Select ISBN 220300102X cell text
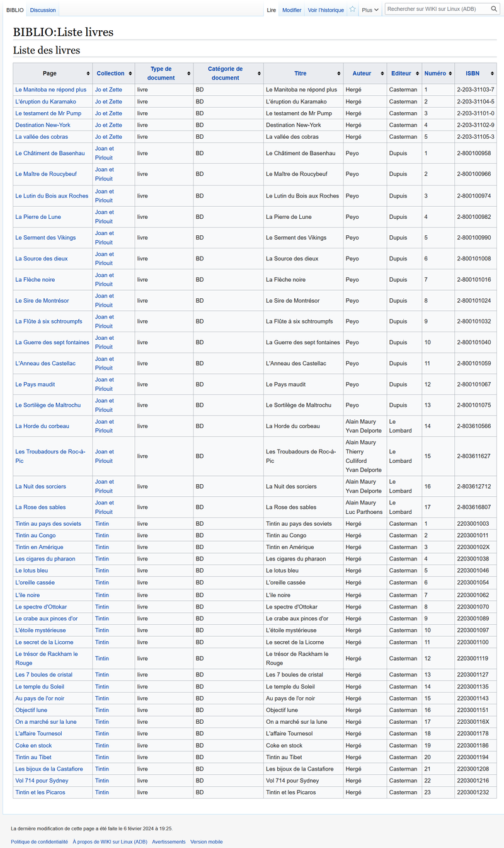 (473, 547)
